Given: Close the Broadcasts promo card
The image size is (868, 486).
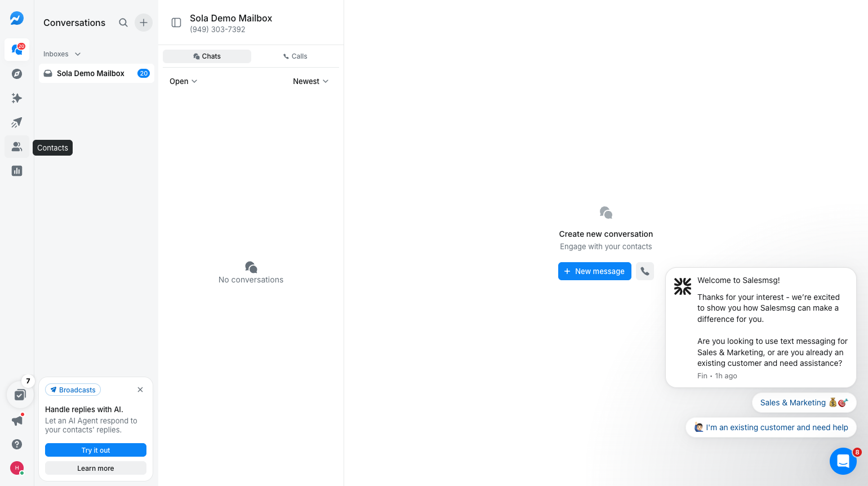Looking at the screenshot, I should (140, 390).
